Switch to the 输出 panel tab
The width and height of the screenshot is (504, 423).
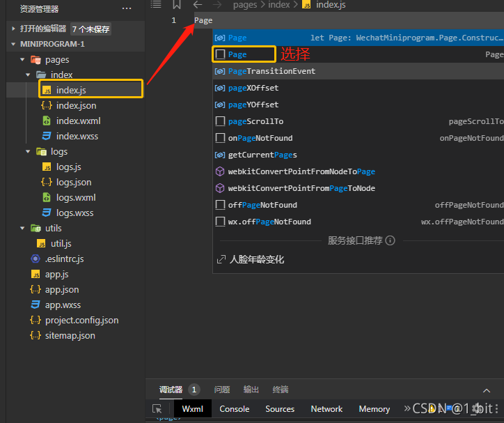click(251, 390)
